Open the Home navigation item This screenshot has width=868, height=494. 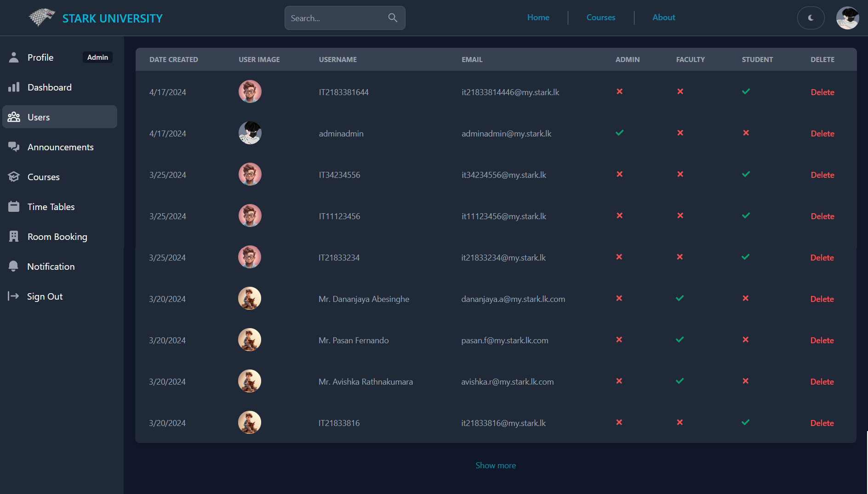[538, 17]
